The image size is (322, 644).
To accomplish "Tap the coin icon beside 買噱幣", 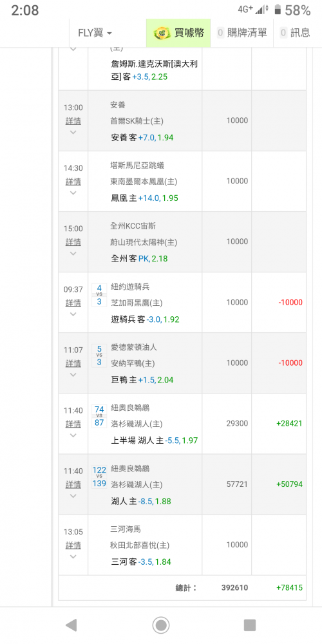I will click(162, 33).
